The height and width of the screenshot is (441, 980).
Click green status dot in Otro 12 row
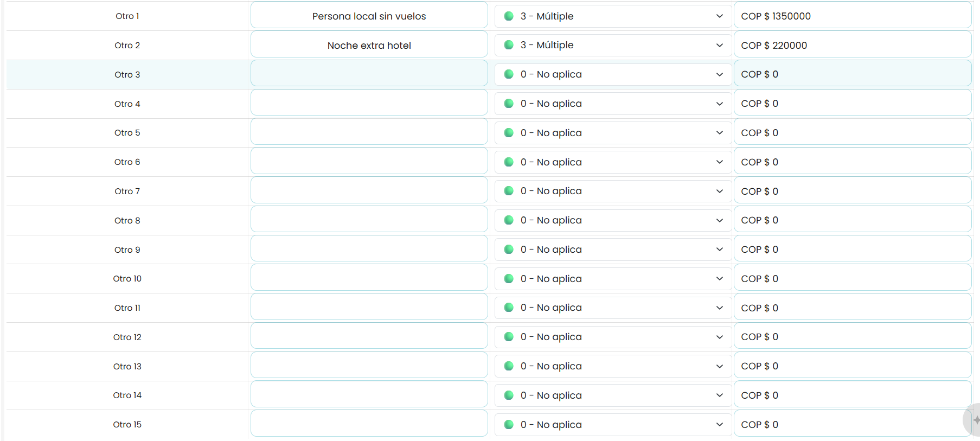click(509, 337)
